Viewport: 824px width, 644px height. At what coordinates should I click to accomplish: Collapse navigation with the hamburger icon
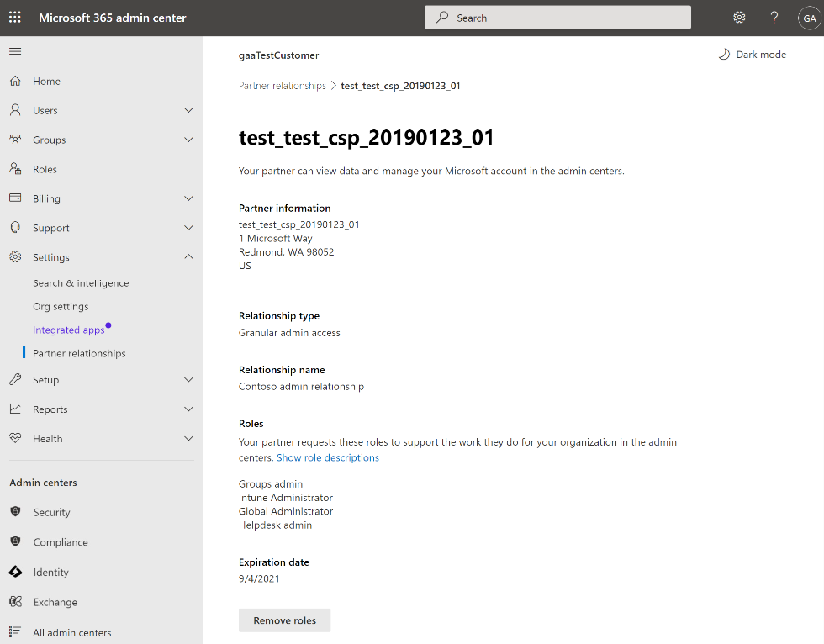click(x=15, y=51)
